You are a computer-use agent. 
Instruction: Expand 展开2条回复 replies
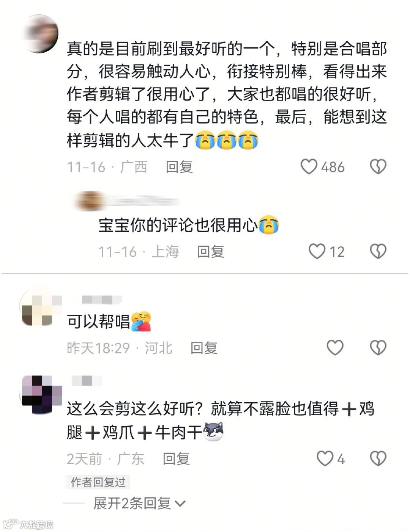pos(139,504)
